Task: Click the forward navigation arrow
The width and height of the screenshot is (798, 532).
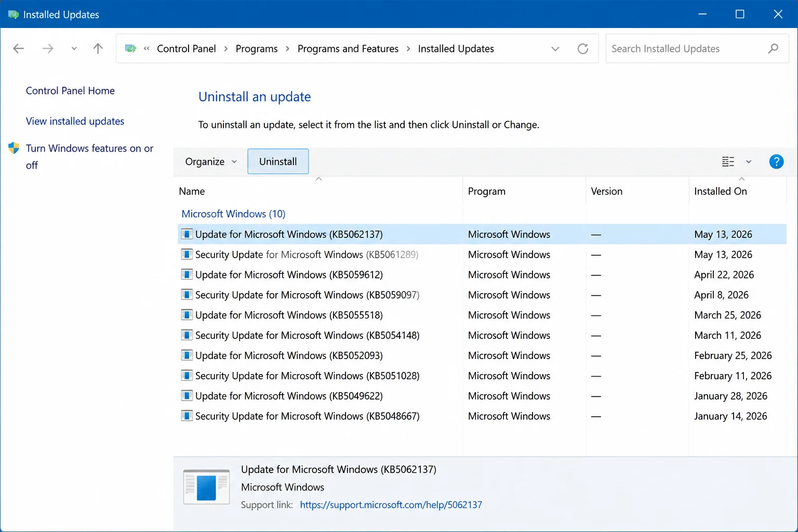Action: [48, 48]
